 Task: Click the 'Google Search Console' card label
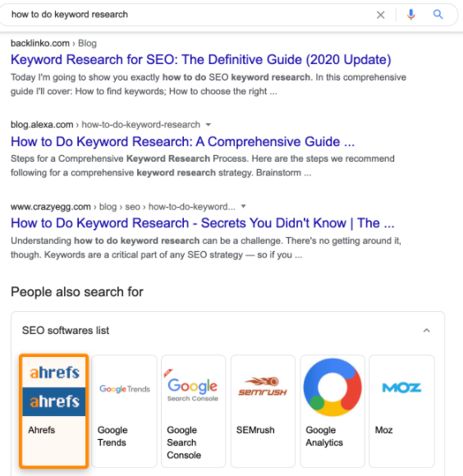pyautogui.click(x=184, y=442)
